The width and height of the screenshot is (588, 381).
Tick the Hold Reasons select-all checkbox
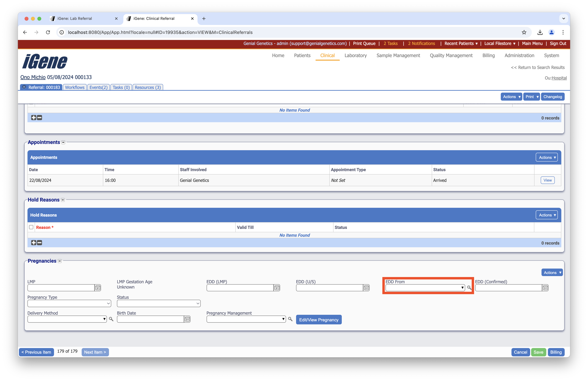click(x=31, y=227)
